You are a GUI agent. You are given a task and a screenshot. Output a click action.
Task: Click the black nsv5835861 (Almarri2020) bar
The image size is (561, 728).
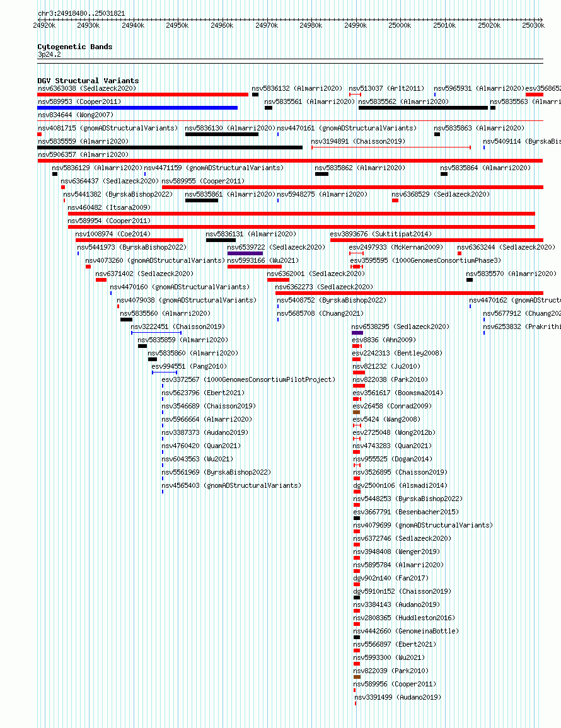coord(202,200)
